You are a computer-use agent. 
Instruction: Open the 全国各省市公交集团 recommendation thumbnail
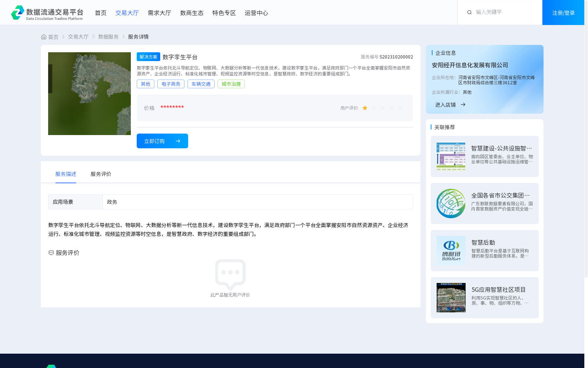tap(451, 204)
